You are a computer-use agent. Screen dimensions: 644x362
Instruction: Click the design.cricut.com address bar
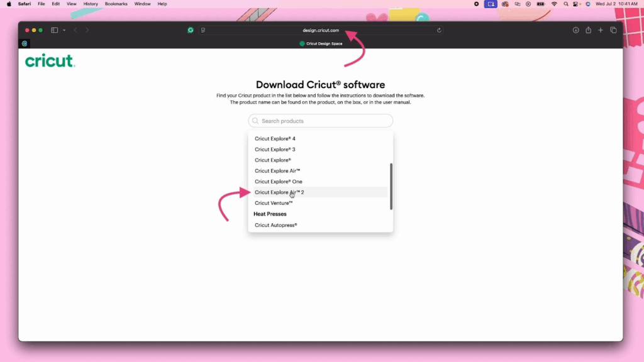[x=321, y=30]
